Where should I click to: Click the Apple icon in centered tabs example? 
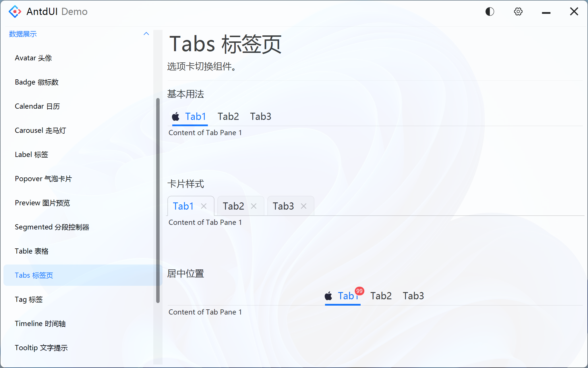click(328, 296)
